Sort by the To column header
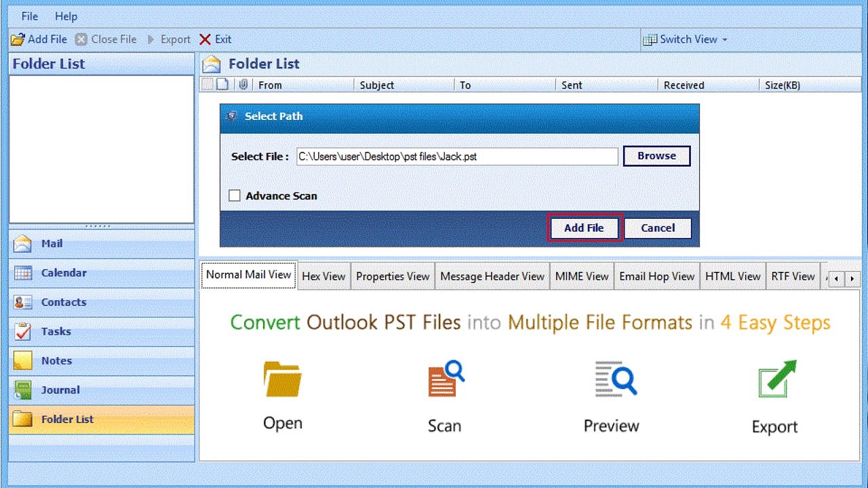868x488 pixels. pyautogui.click(x=505, y=85)
